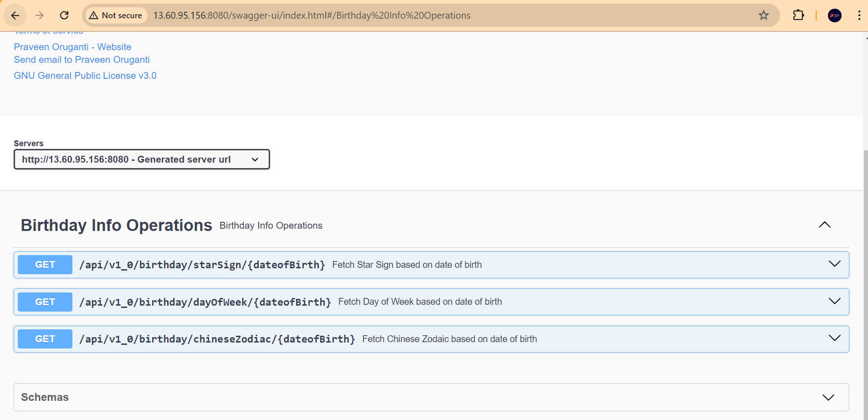The height and width of the screenshot is (420, 868).
Task: Click the browser forward arrow
Action: [40, 15]
